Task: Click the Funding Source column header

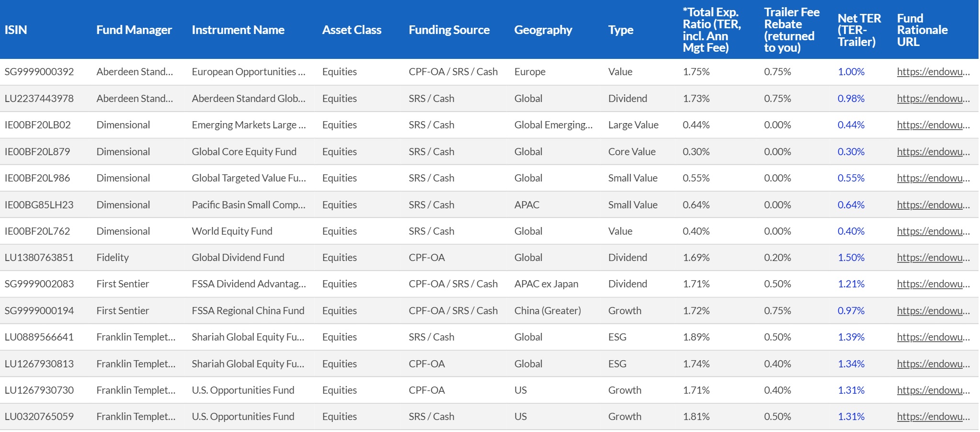Action: tap(449, 30)
